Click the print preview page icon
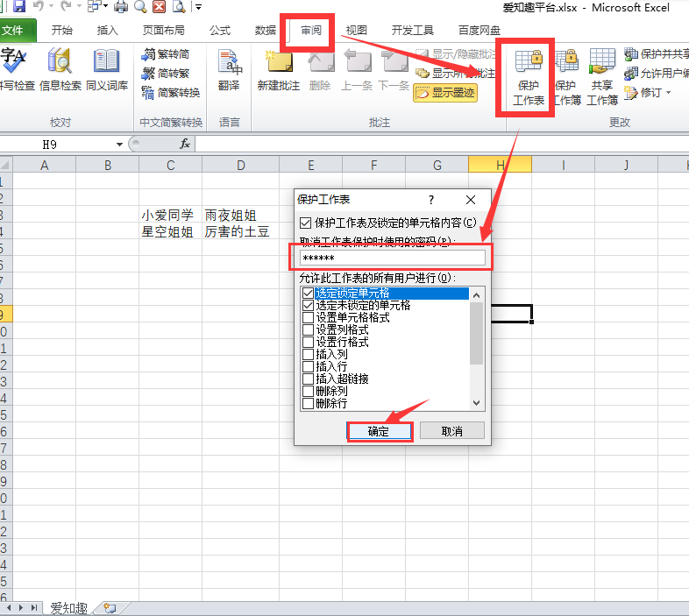This screenshot has width=689, height=616. [x=179, y=7]
